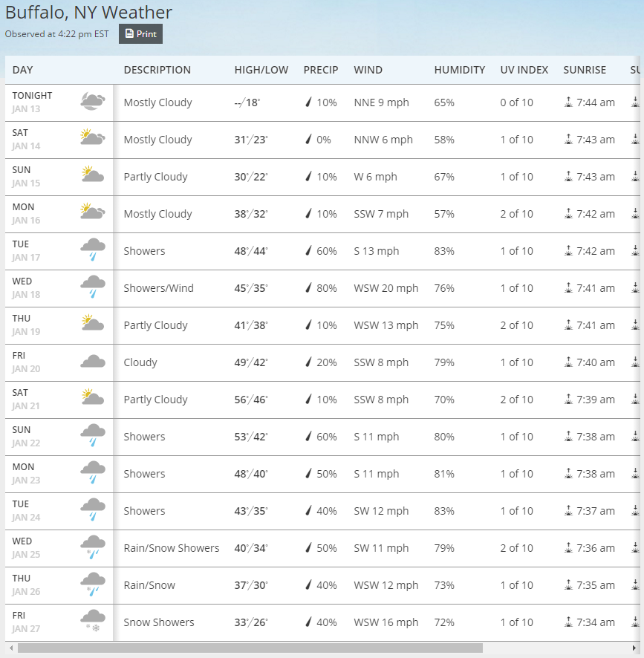Select the 'Observed at 4:22 pm EST' text
644x658 pixels.
pos(56,34)
